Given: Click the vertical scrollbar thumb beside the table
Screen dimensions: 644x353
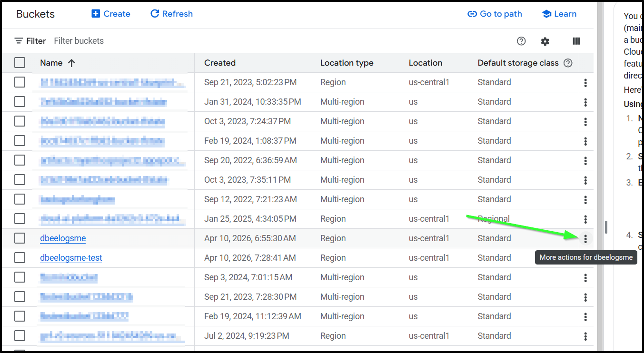Looking at the screenshot, I should pos(606,227).
